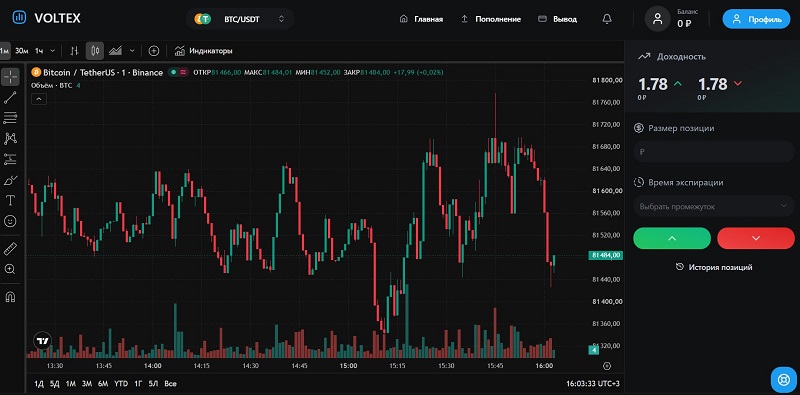The height and width of the screenshot is (395, 800).
Task: Open the Выбрать промежуток expiration dropdown
Action: click(x=713, y=206)
